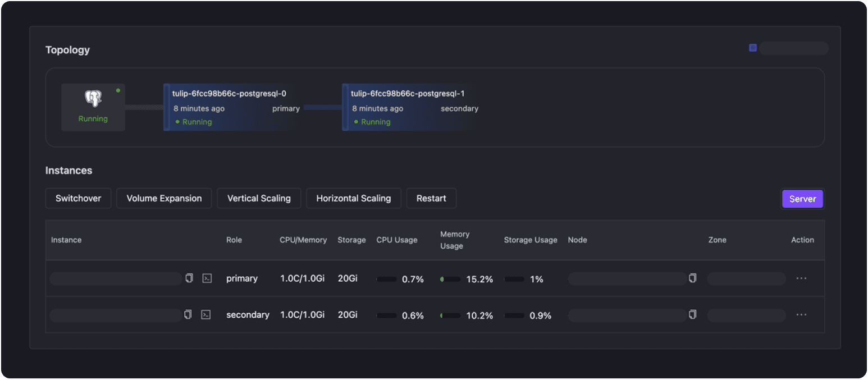Open action menu for primary instance row
The height and width of the screenshot is (380, 868).
coord(801,278)
